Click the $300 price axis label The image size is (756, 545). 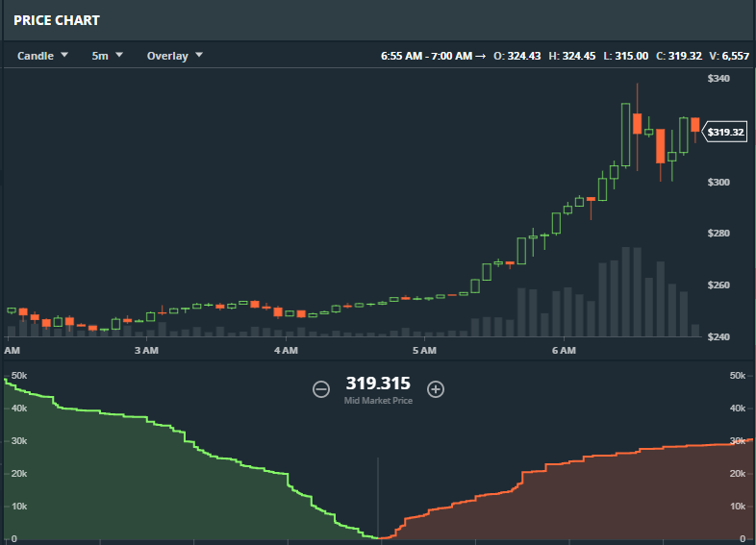tap(718, 183)
